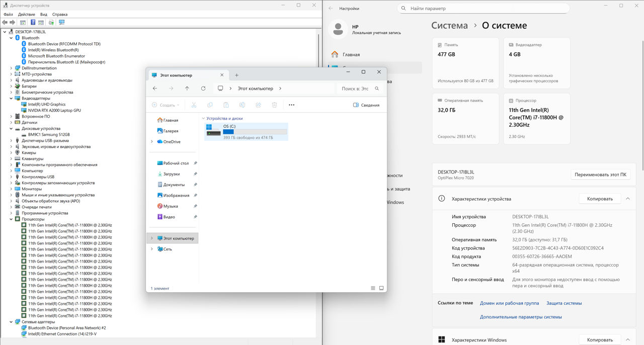Image resolution: width=644 pixels, height=345 pixels.
Task: Switch Explorer to details list view
Action: [373, 288]
